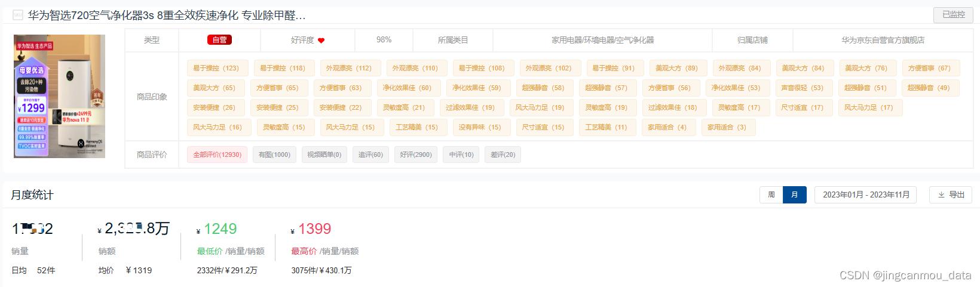Click the highest price value 1399

tap(314, 229)
